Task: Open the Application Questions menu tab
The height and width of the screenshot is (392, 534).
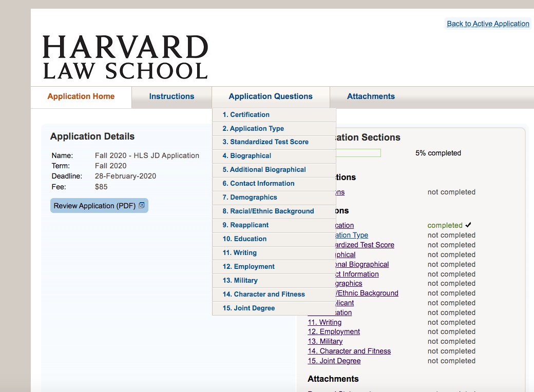Action: (271, 96)
